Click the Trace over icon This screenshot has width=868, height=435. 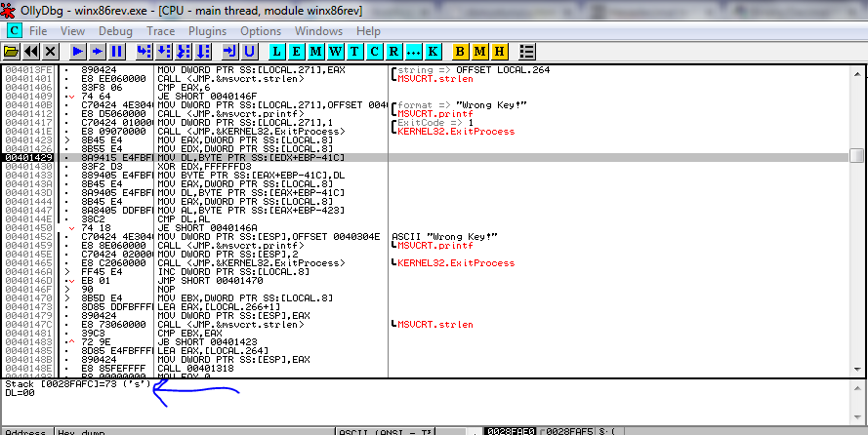[x=203, y=52]
